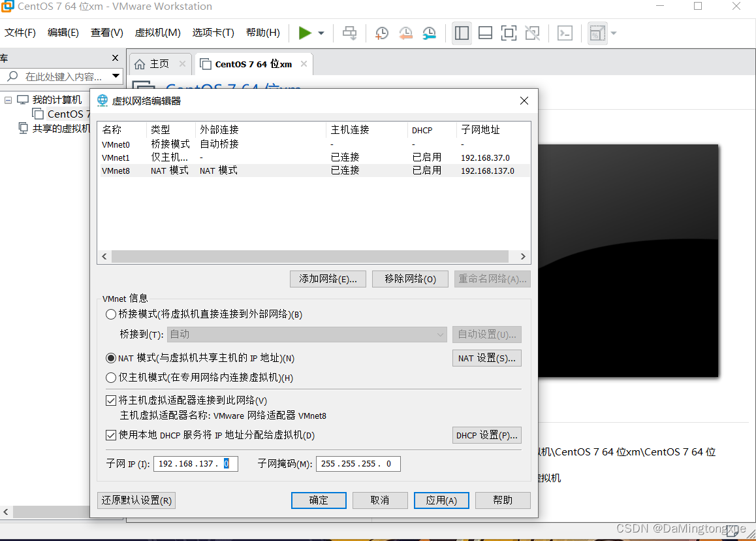Click the VMware Workstation logo in title bar
Screen dimensions: 756x541
tap(7, 7)
